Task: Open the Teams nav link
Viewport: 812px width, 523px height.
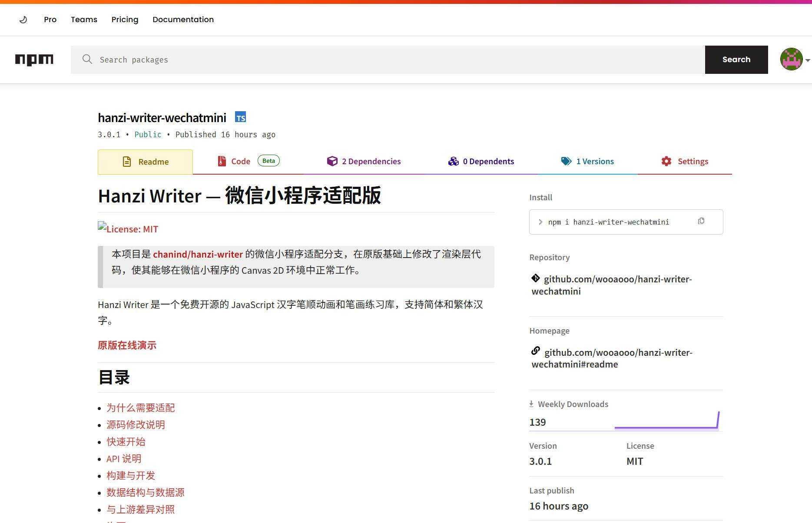Action: pyautogui.click(x=84, y=20)
